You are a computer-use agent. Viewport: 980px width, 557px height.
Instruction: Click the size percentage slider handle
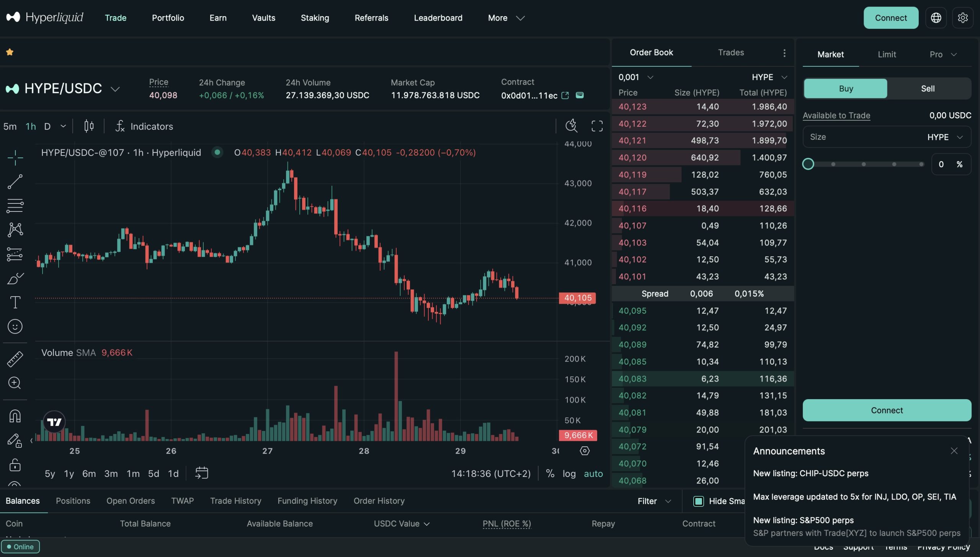pyautogui.click(x=808, y=164)
